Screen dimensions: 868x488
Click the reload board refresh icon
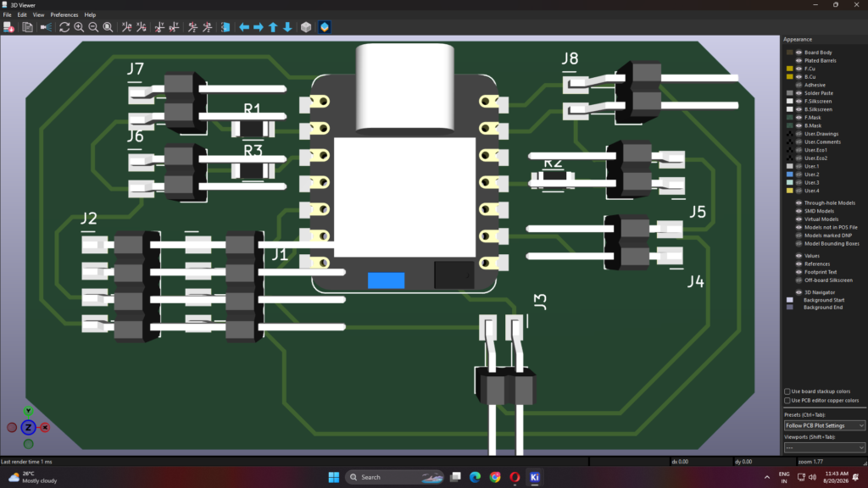[64, 27]
